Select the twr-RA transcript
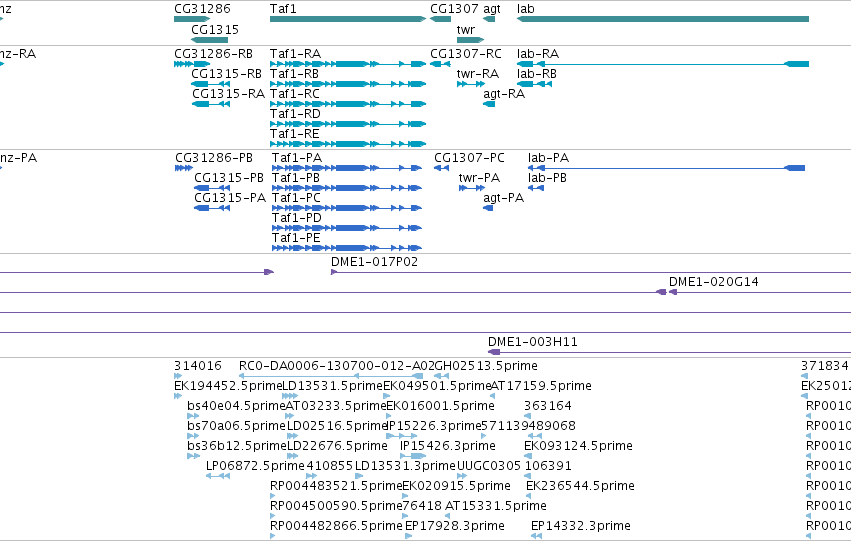The height and width of the screenshot is (541, 851). (471, 84)
